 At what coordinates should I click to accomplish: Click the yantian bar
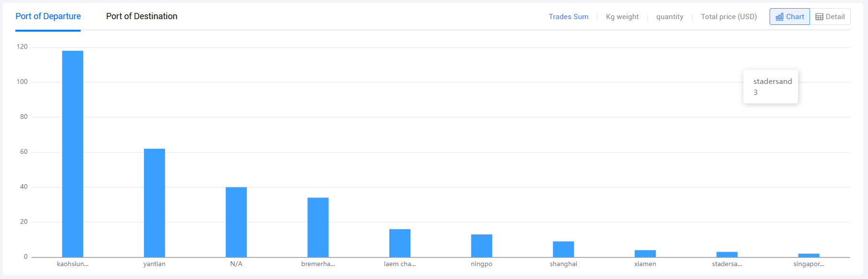click(155, 203)
